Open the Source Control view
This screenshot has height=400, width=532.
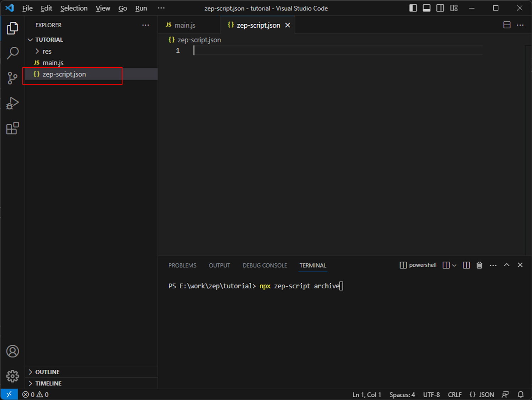point(12,78)
